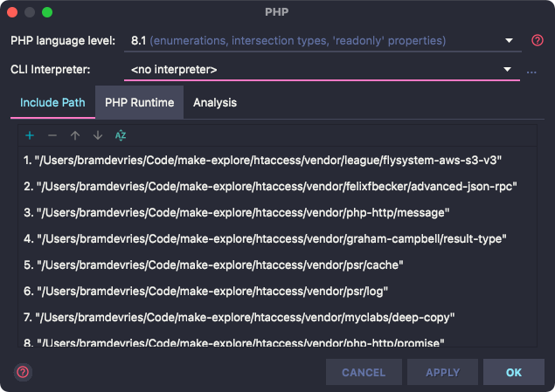The width and height of the screenshot is (555, 392).
Task: Select the psr/cache include path
Action: click(x=278, y=265)
